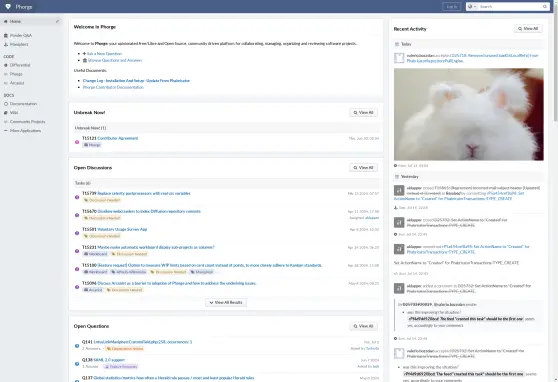558x382 pixels.
Task: Click the pink status dot for task T15121
Action: [x=77, y=142]
